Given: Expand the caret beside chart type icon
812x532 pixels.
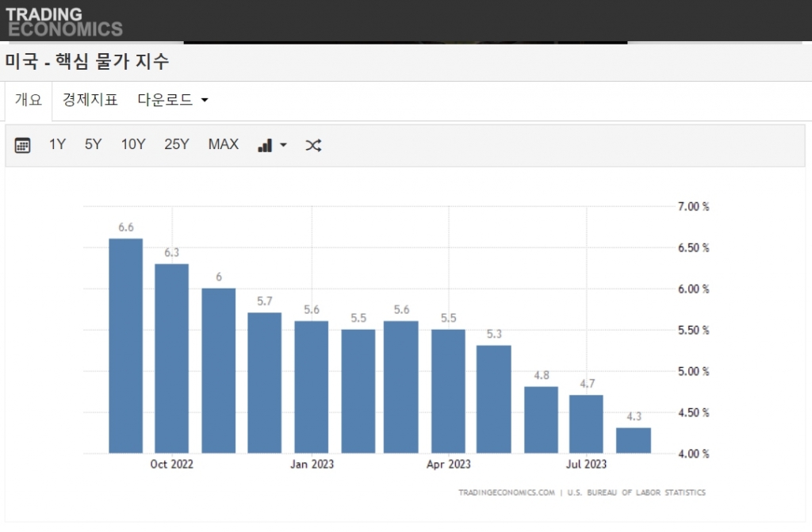Looking at the screenshot, I should tap(283, 146).
